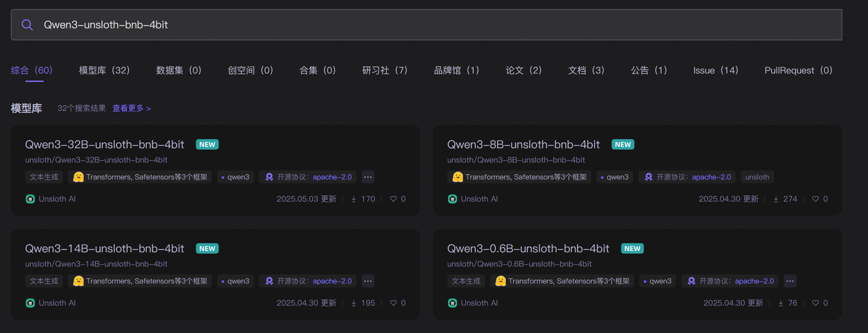
Task: Click 文本生成 tag on Qwen3-0.6B card
Action: tap(466, 281)
